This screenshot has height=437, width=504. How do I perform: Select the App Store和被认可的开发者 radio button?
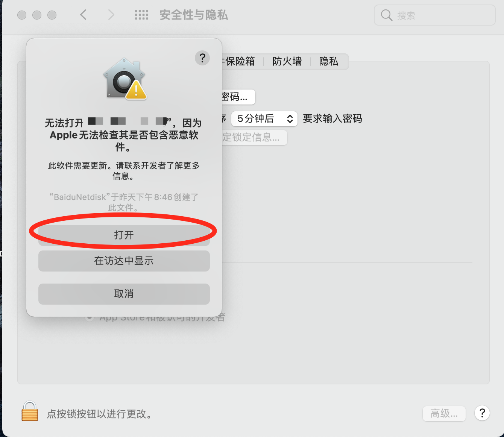(90, 318)
